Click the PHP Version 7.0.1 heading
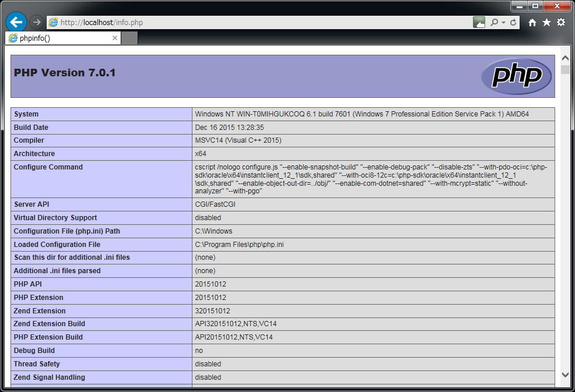Viewport: 575px width, 392px height. click(65, 73)
